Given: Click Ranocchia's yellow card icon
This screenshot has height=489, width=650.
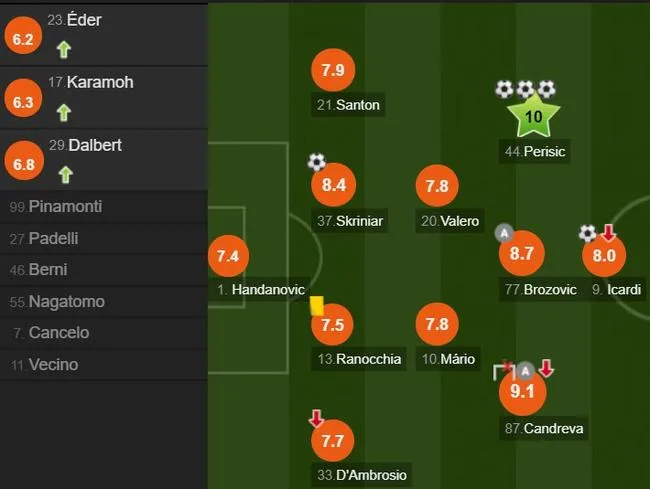Looking at the screenshot, I should (317, 306).
